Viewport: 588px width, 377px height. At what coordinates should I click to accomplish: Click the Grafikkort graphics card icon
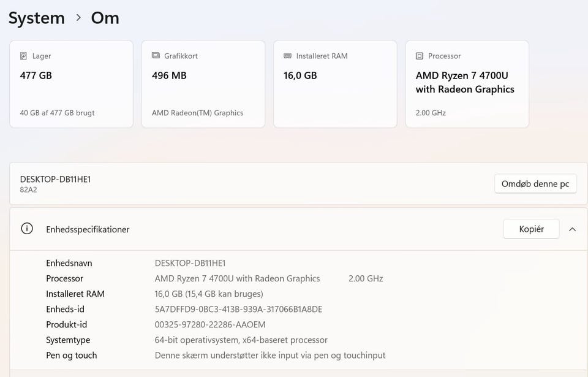tap(156, 56)
